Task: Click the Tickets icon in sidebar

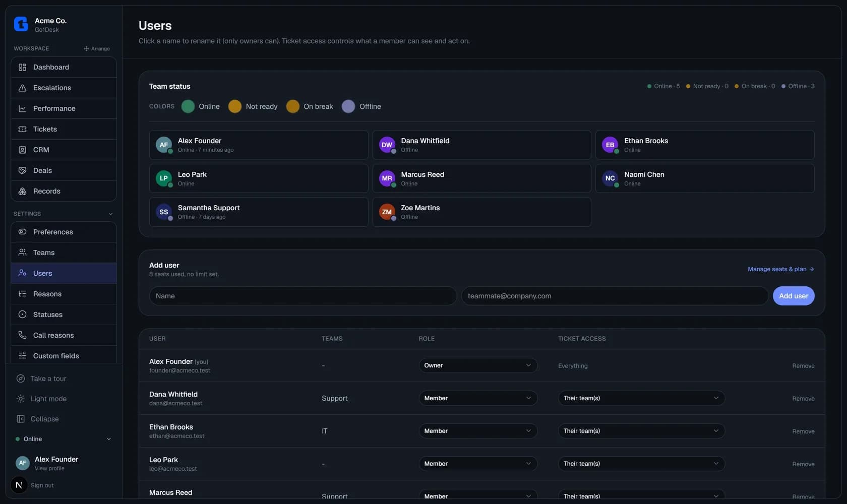Action: tap(22, 129)
